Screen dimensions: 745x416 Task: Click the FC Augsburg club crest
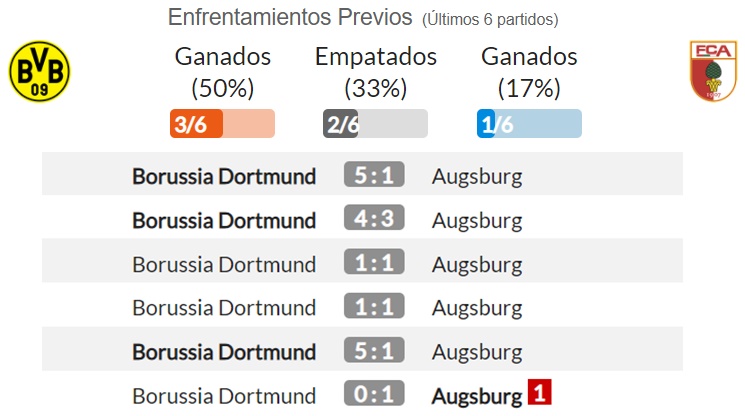(x=713, y=71)
